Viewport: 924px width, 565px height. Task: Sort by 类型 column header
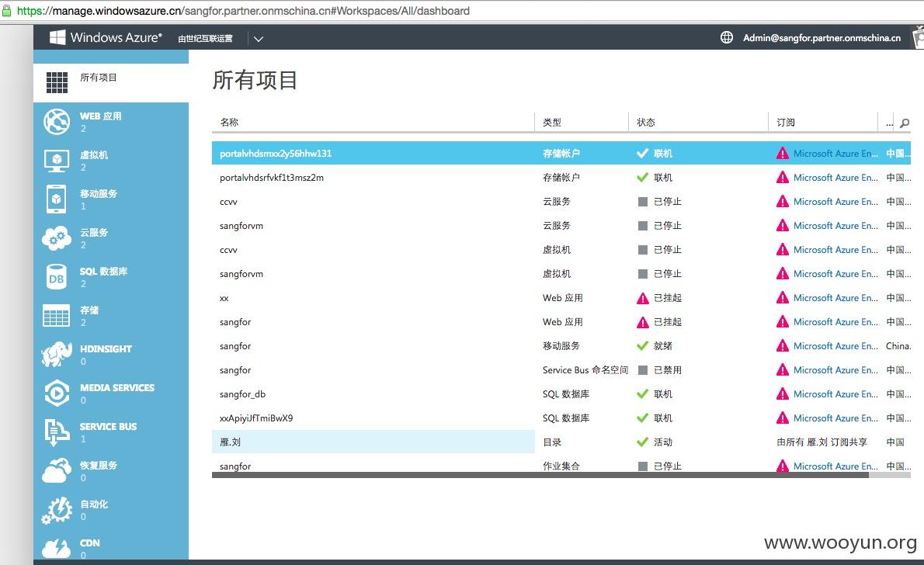coord(552,122)
